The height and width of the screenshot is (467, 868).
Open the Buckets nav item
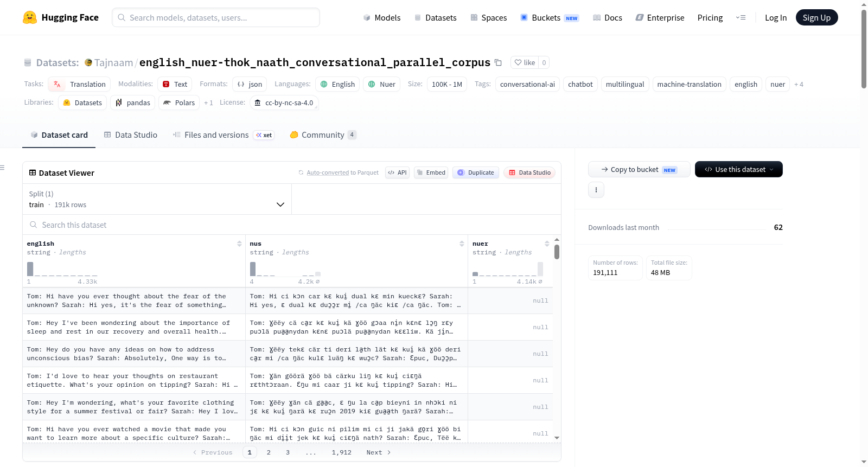[x=550, y=17]
